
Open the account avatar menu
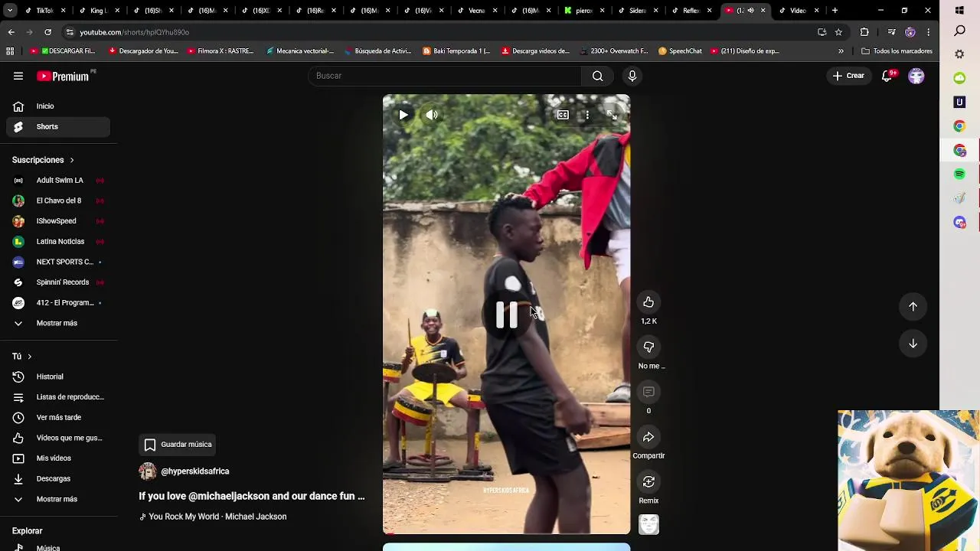point(916,76)
